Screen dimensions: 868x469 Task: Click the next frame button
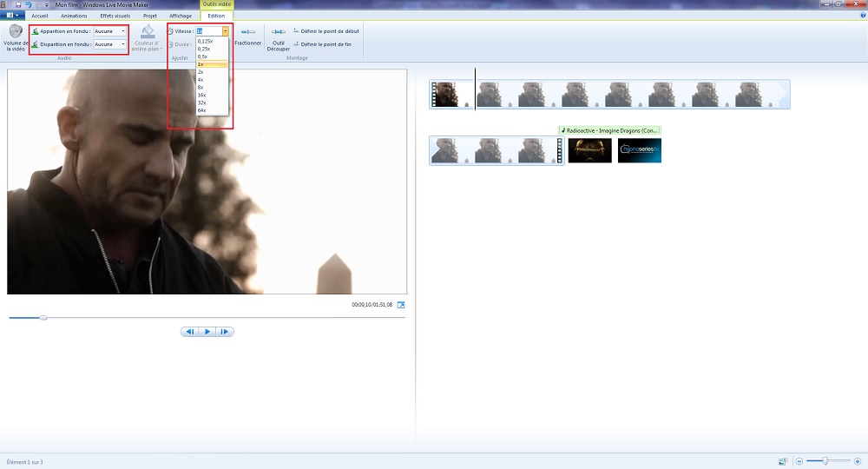pos(224,332)
